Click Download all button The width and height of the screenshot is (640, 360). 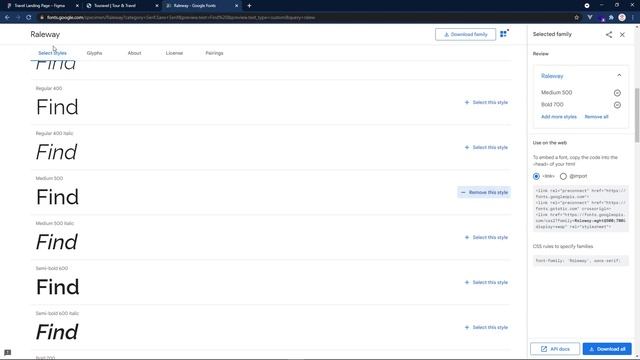[607, 349]
